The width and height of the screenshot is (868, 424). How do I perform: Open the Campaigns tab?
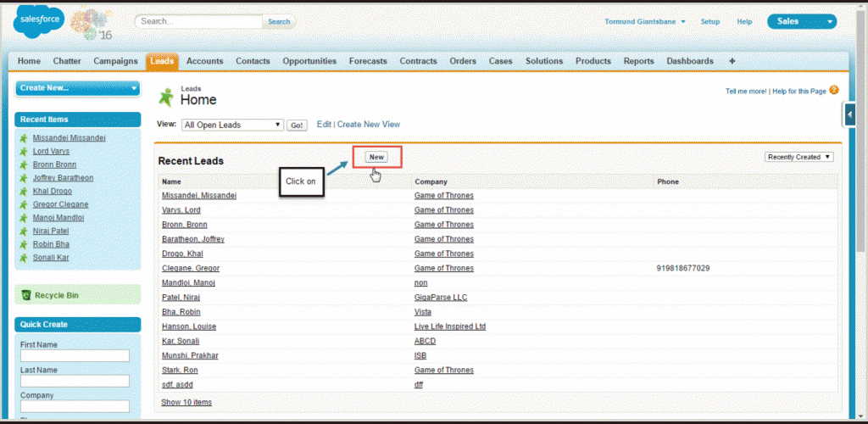pos(115,61)
